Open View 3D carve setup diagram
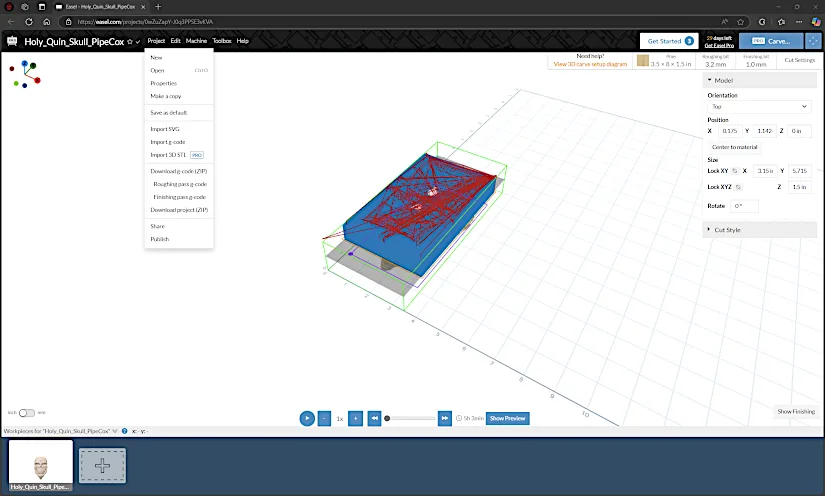The width and height of the screenshot is (825, 496). point(590,64)
